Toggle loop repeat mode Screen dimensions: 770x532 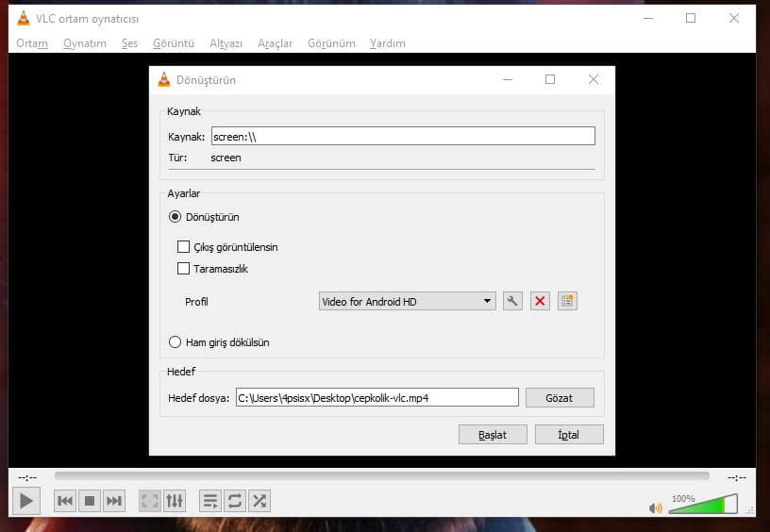click(x=235, y=501)
